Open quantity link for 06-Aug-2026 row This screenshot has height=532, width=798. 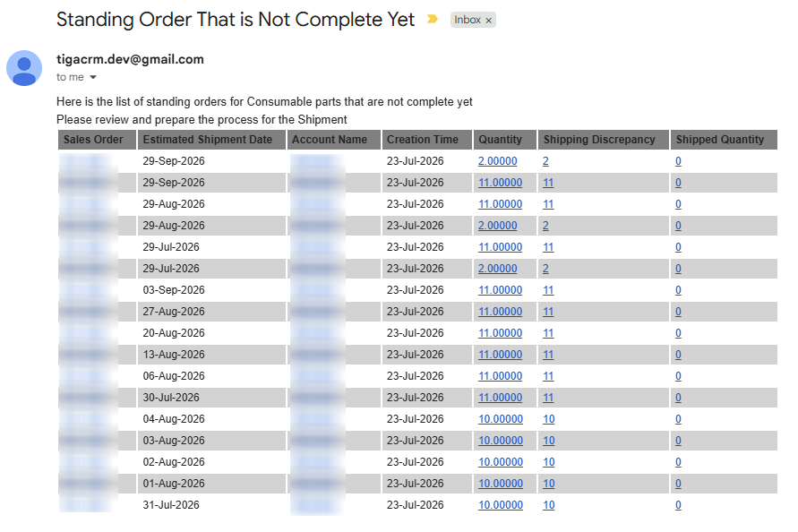tap(500, 376)
